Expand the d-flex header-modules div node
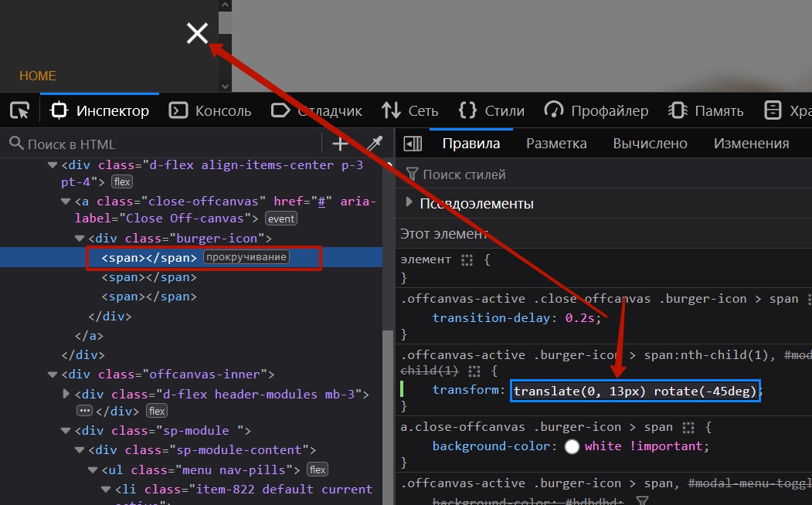This screenshot has width=812, height=505. (66, 395)
